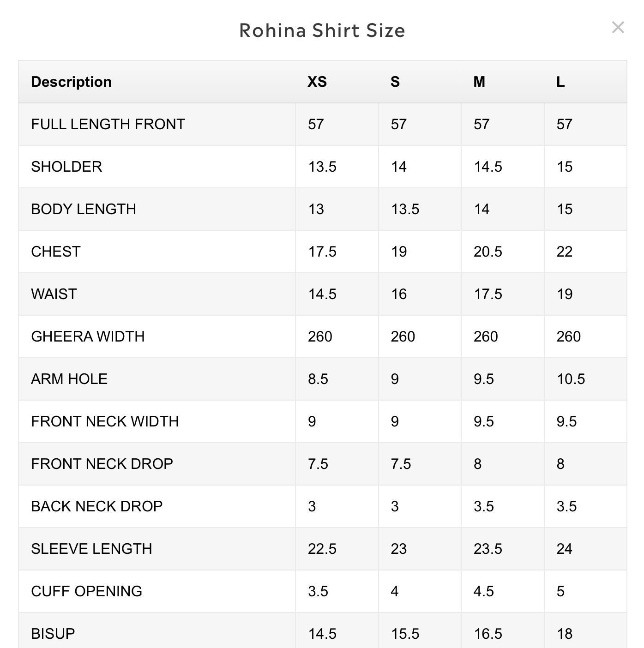The width and height of the screenshot is (644, 648).
Task: Click the WAIST row label
Action: pyautogui.click(x=54, y=294)
